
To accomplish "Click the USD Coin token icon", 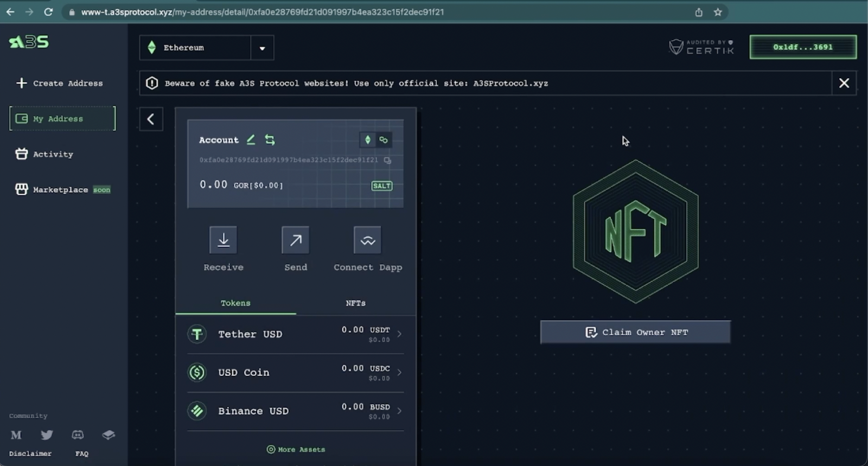I will 197,373.
